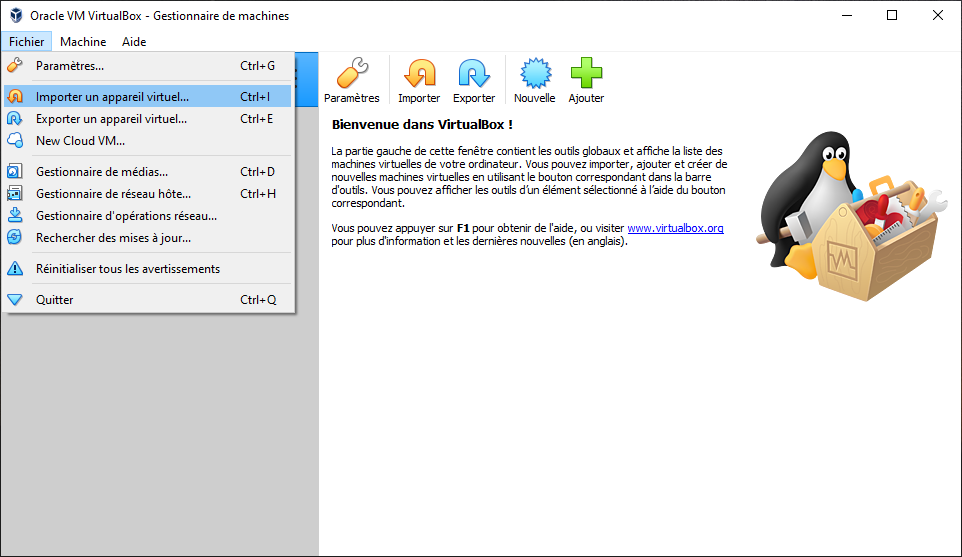The image size is (962, 557).
Task: Choose Réinitialiser tous les avertissements
Action: click(x=148, y=269)
